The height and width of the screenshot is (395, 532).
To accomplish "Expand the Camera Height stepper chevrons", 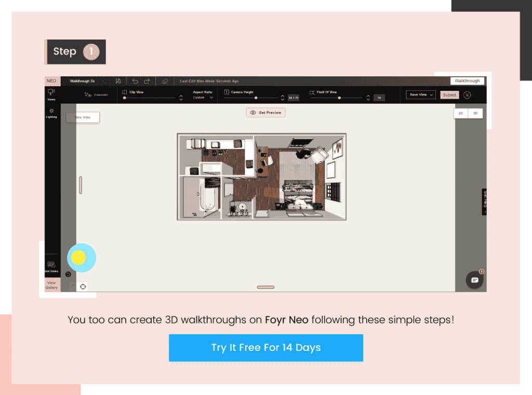I will tap(283, 97).
